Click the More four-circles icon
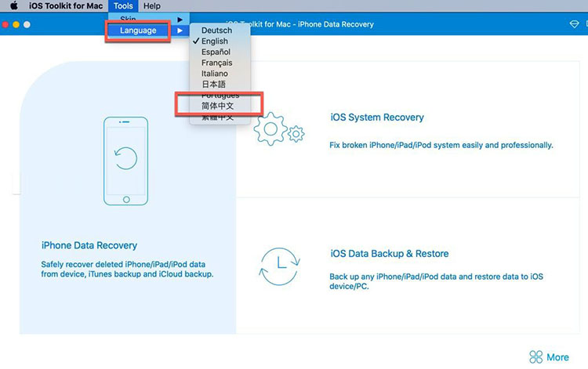The width and height of the screenshot is (588, 369). [536, 357]
